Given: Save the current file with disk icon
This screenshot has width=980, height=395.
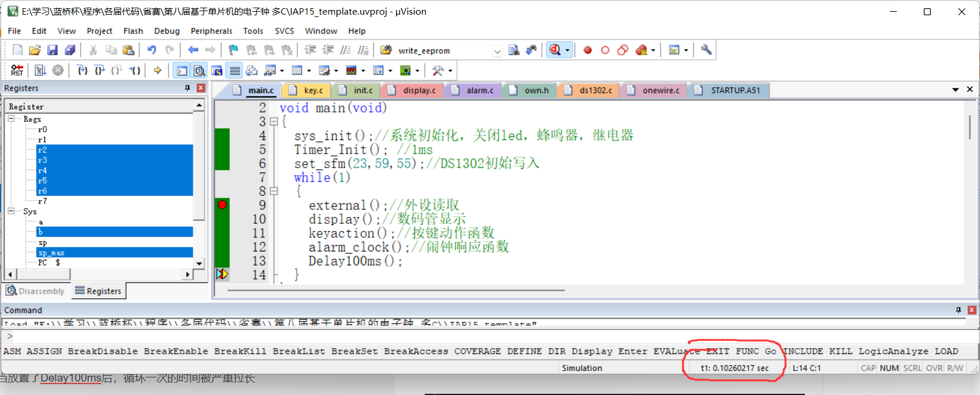Looking at the screenshot, I should pos(52,50).
